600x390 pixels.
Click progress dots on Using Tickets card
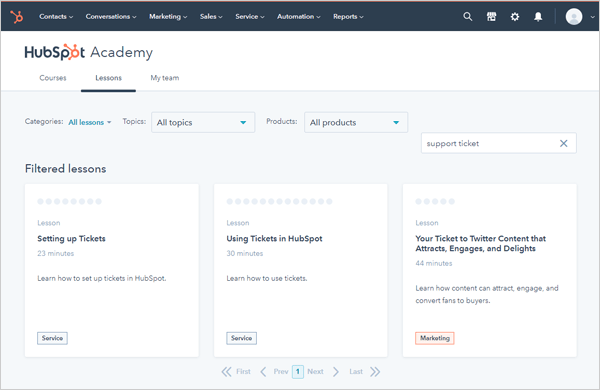coord(279,201)
